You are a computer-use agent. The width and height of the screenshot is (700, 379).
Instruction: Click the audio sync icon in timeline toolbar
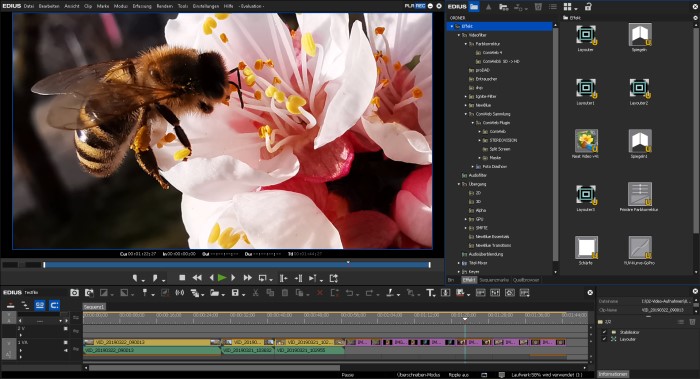tap(180, 293)
